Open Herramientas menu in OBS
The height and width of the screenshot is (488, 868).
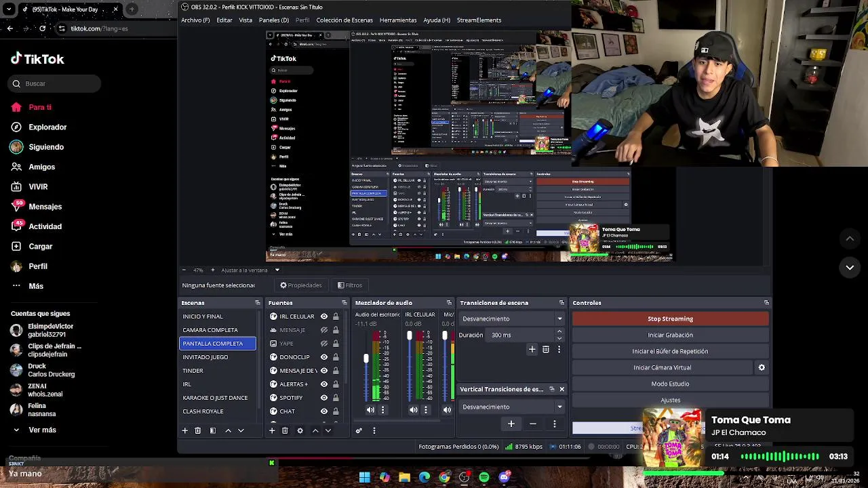click(x=398, y=20)
